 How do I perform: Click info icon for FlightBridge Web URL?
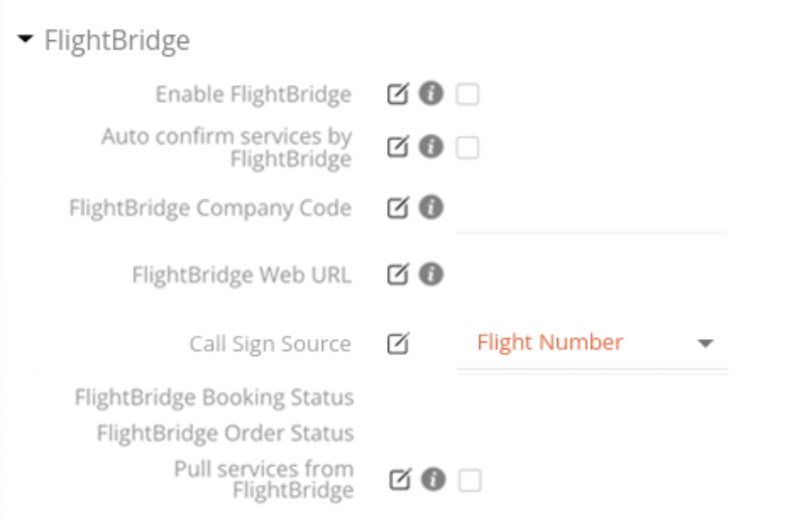[431, 274]
